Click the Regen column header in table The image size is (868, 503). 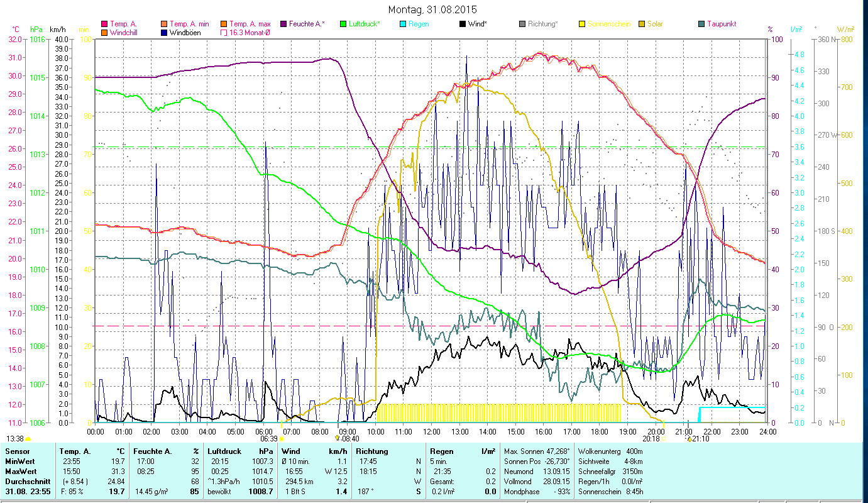point(440,451)
